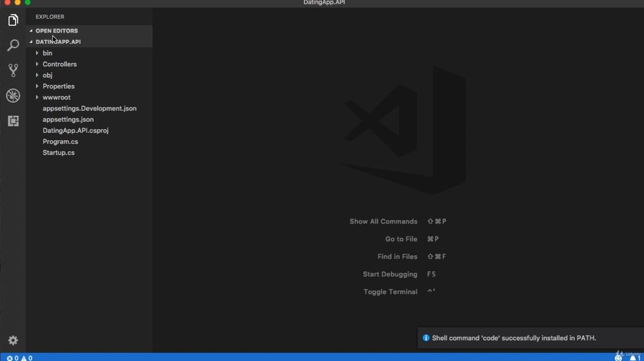Open the Manage gear menu

pyautogui.click(x=13, y=340)
